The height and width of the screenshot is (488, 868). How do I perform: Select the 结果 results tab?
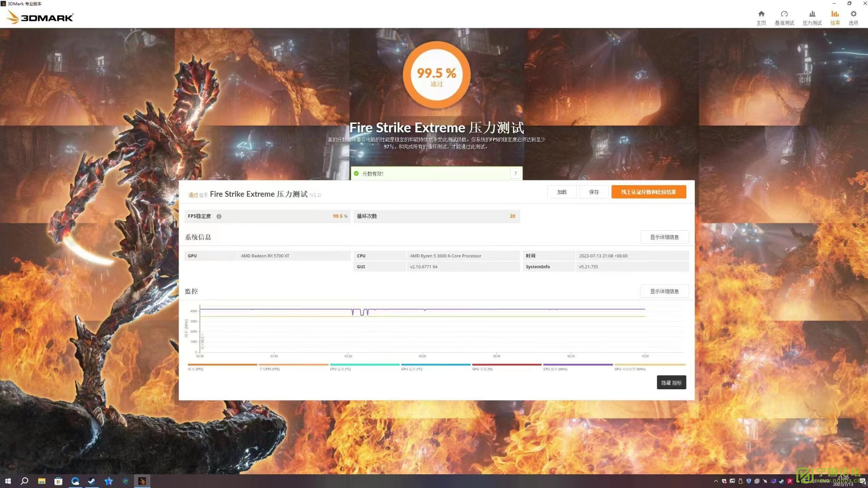pyautogui.click(x=835, y=18)
